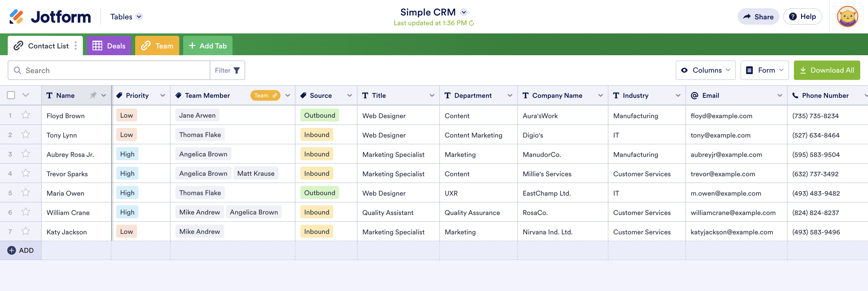Open the Priority column menu arrow
Image resolution: width=868 pixels, height=291 pixels.
(163, 95)
